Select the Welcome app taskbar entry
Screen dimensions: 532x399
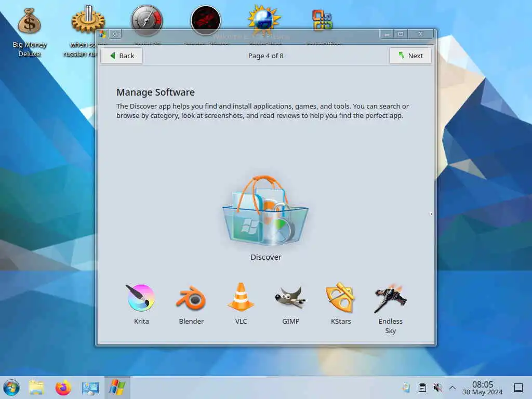[117, 388]
